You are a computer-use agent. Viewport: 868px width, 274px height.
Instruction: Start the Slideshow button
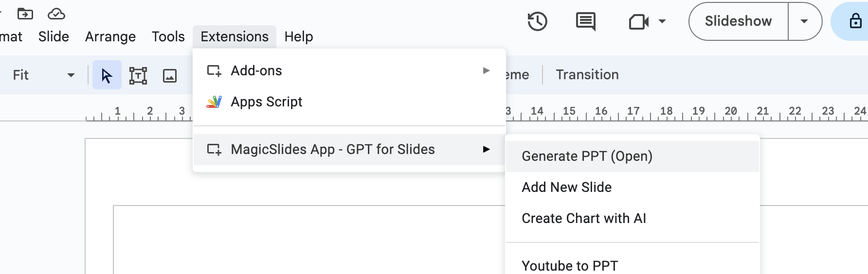pyautogui.click(x=738, y=21)
